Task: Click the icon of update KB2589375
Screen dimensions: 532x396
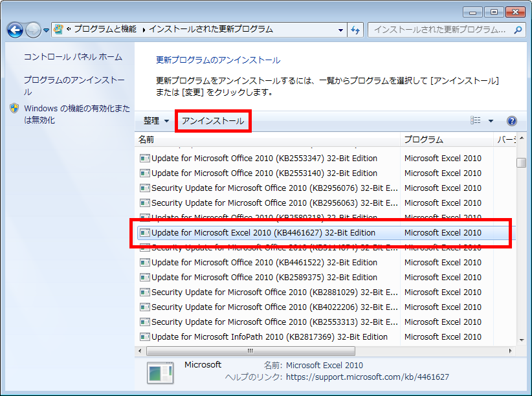Action: tap(145, 277)
